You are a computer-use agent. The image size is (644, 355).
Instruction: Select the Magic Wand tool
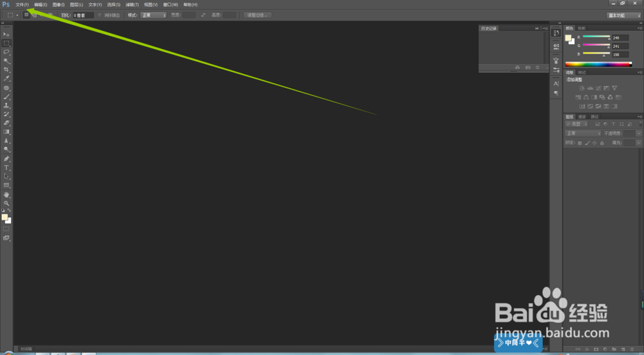(x=6, y=61)
